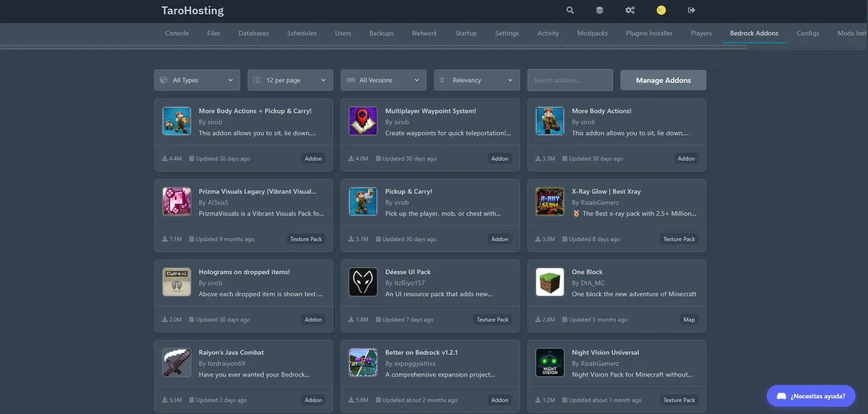
Task: Open Holograms on dropped items icon
Action: coord(177,282)
